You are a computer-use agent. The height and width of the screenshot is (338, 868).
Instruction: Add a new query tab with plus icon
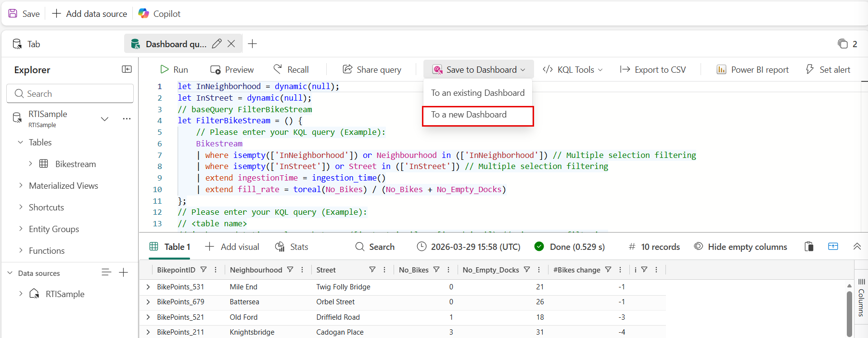pyautogui.click(x=252, y=44)
